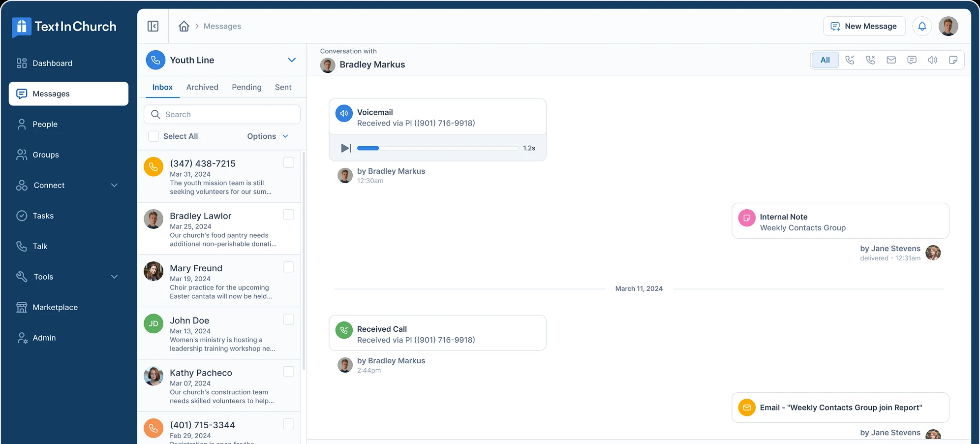Filter conversation by received calls
The height and width of the screenshot is (444, 980).
tap(850, 60)
